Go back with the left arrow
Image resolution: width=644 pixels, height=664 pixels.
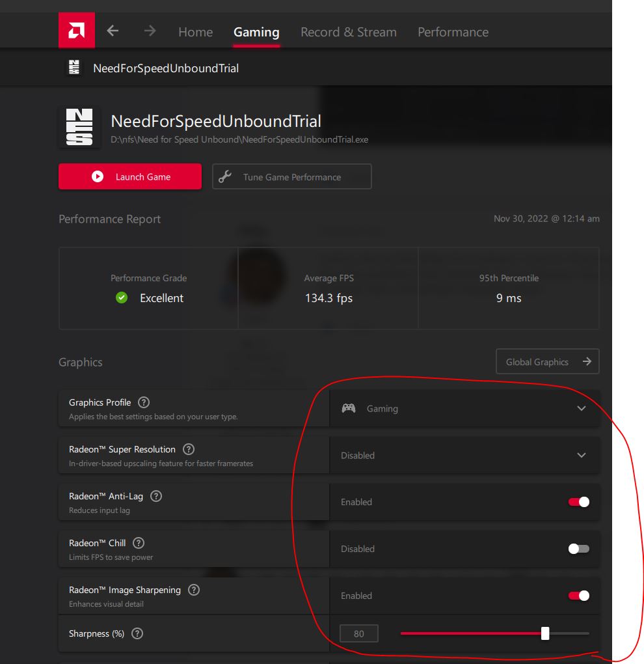click(113, 31)
